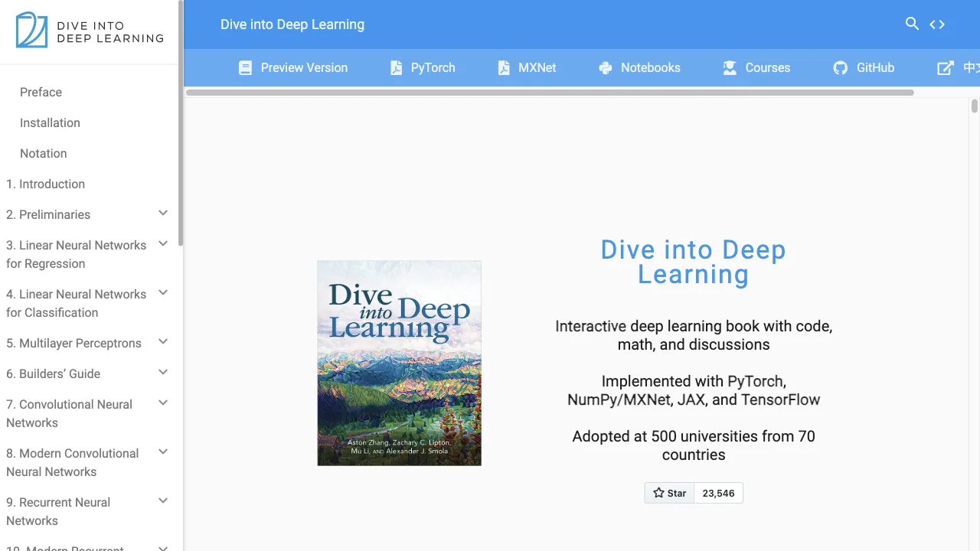This screenshot has height=551, width=980.
Task: Click the sidebar vertical scrollbar
Action: click(181, 122)
